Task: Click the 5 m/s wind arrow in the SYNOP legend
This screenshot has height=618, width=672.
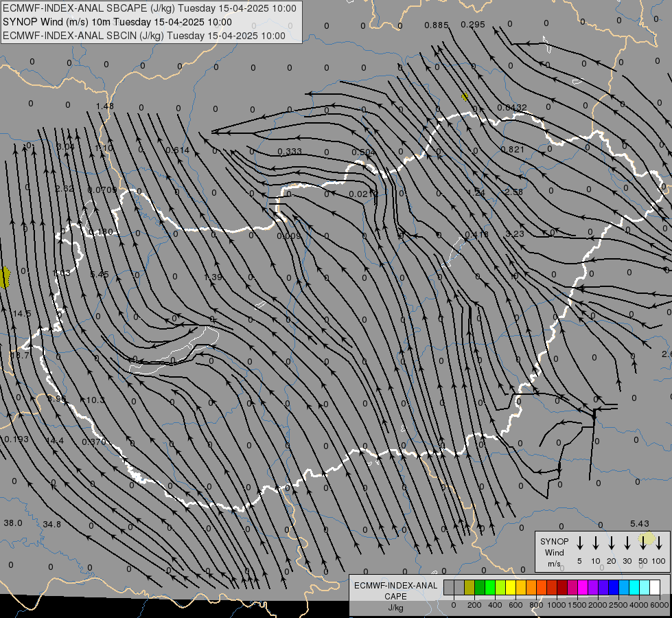Action: point(579,542)
